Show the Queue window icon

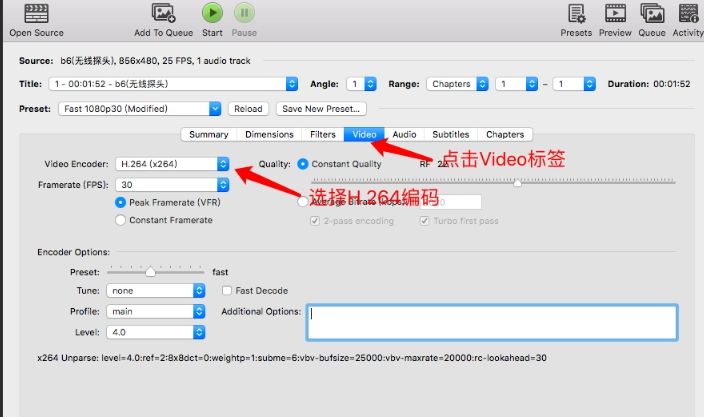[x=652, y=13]
